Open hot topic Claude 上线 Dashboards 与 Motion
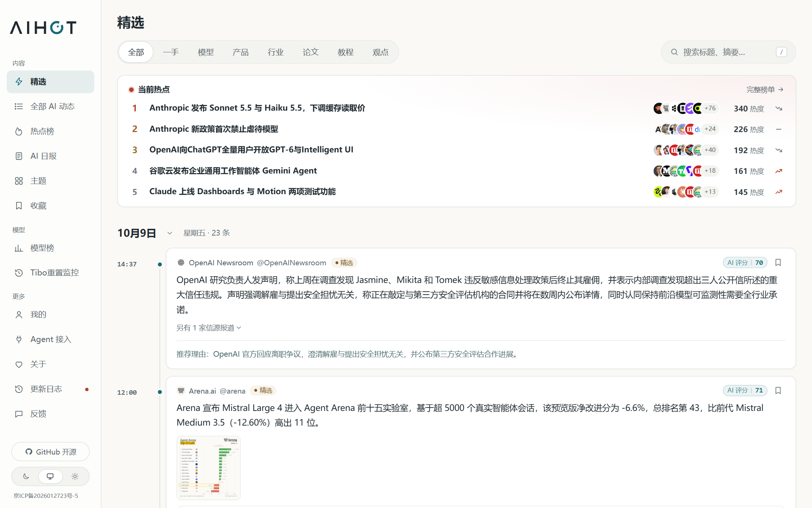 [x=242, y=192]
